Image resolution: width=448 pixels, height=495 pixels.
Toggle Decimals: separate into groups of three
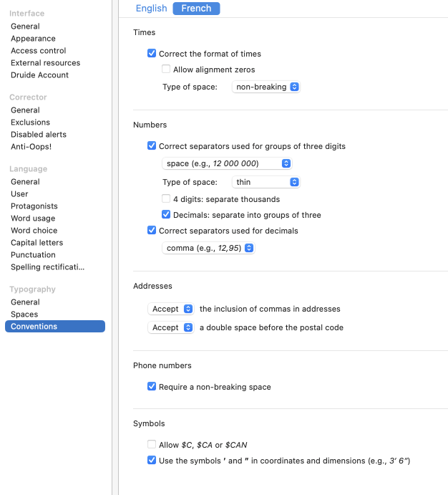pos(166,215)
